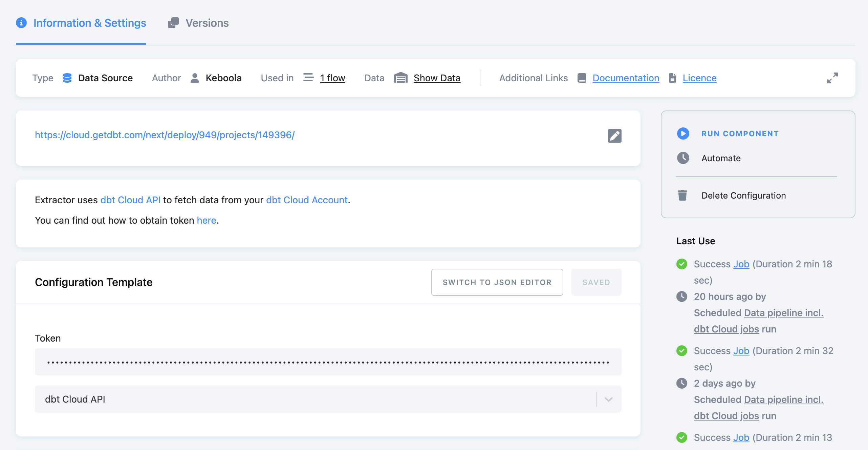
Task: Click the Token field label
Action: click(48, 338)
